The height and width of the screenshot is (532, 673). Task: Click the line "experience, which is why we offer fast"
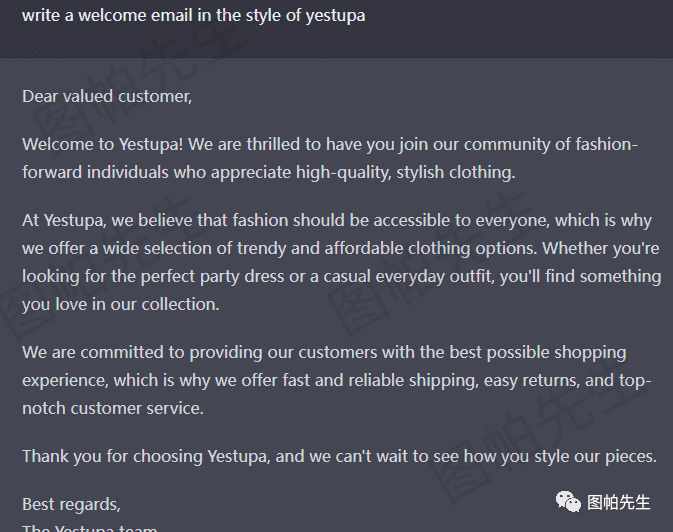tap(337, 380)
